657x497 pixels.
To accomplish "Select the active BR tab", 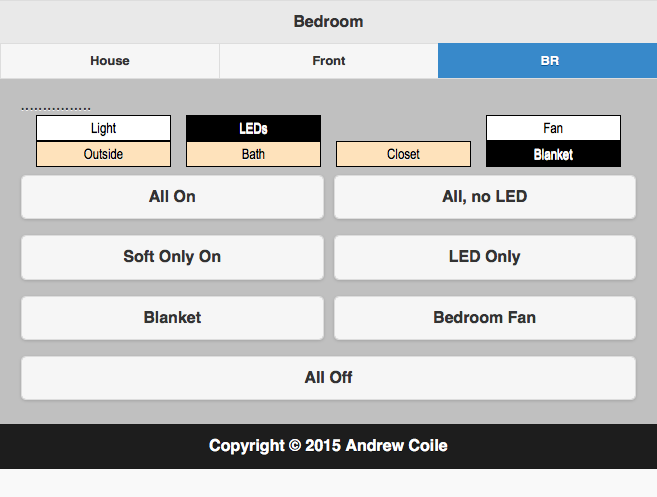I will click(x=547, y=61).
